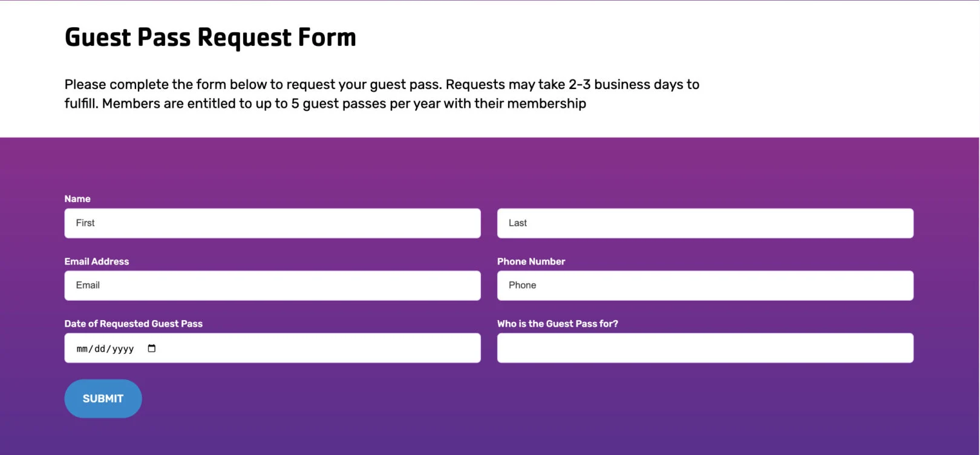Select the year (yyyy) segment of date
This screenshot has height=455, width=980.
click(123, 349)
